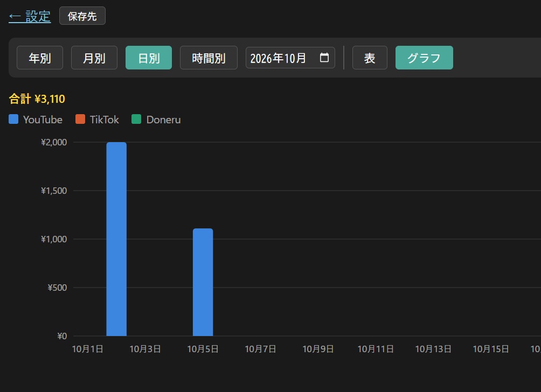Toggle TikTok orange legend swatch
541x392 pixels.
[80, 120]
